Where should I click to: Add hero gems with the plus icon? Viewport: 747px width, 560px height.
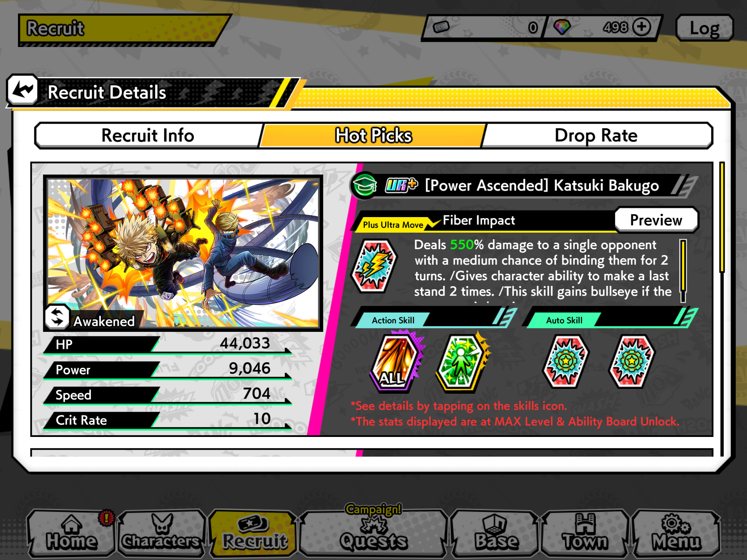click(642, 27)
